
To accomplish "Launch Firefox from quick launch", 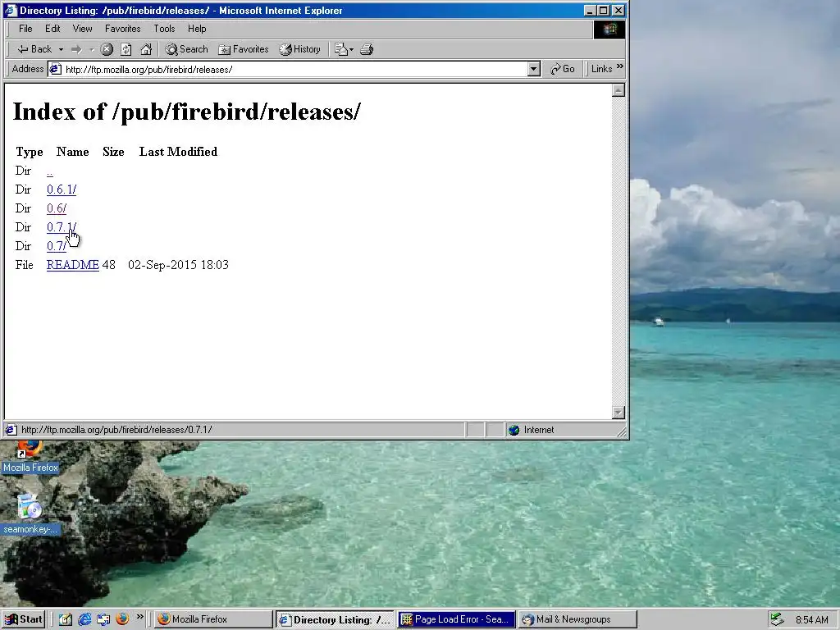I will click(x=122, y=619).
